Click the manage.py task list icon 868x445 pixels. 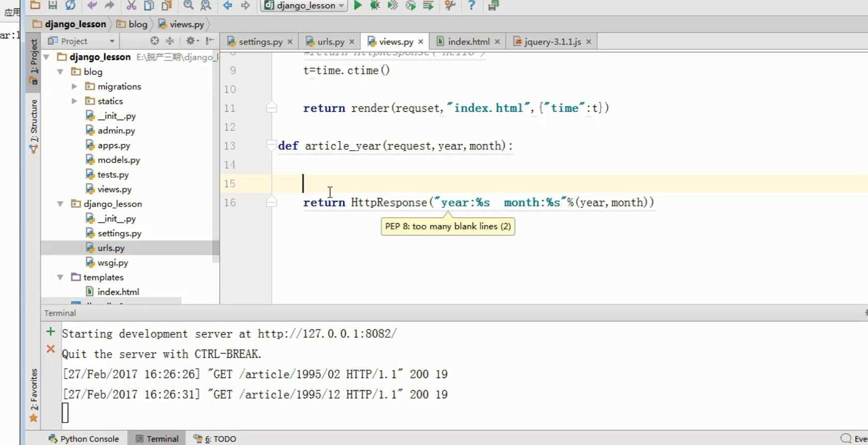click(428, 5)
